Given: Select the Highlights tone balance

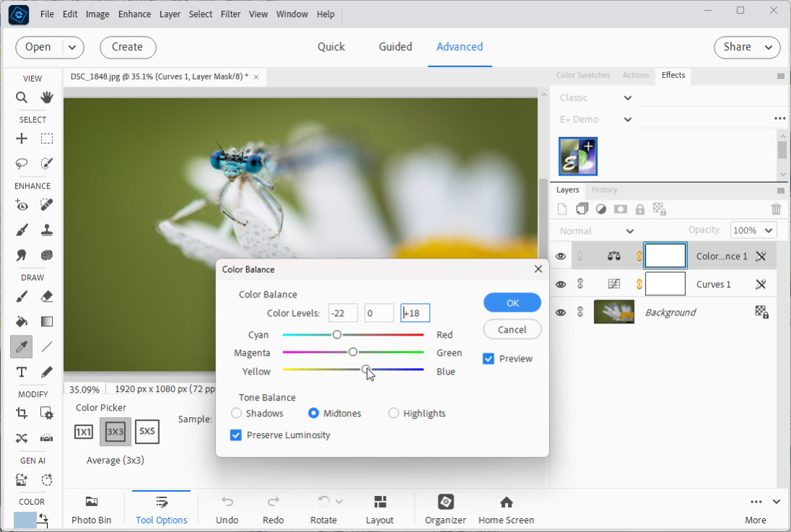Looking at the screenshot, I should [x=394, y=413].
